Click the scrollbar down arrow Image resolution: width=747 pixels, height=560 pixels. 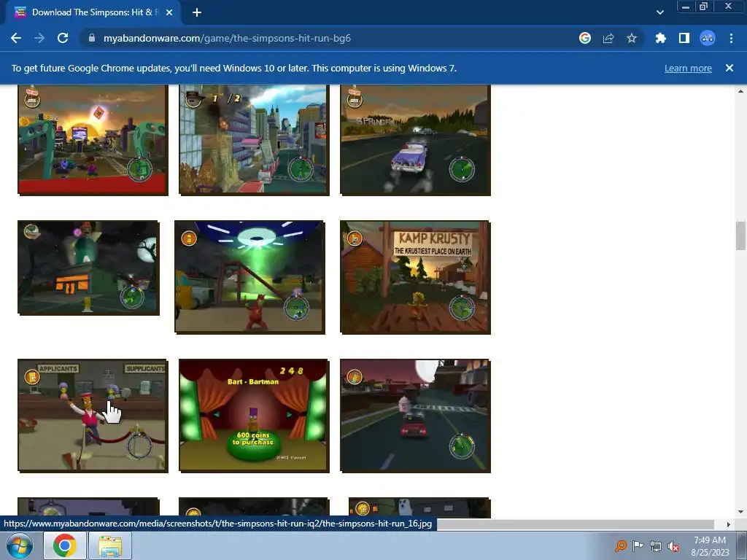[740, 513]
